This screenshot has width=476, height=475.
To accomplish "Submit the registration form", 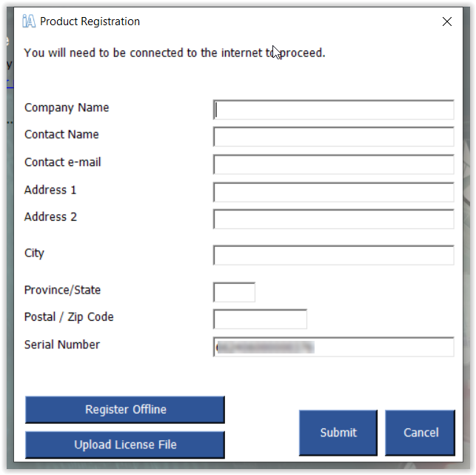I will click(x=338, y=433).
